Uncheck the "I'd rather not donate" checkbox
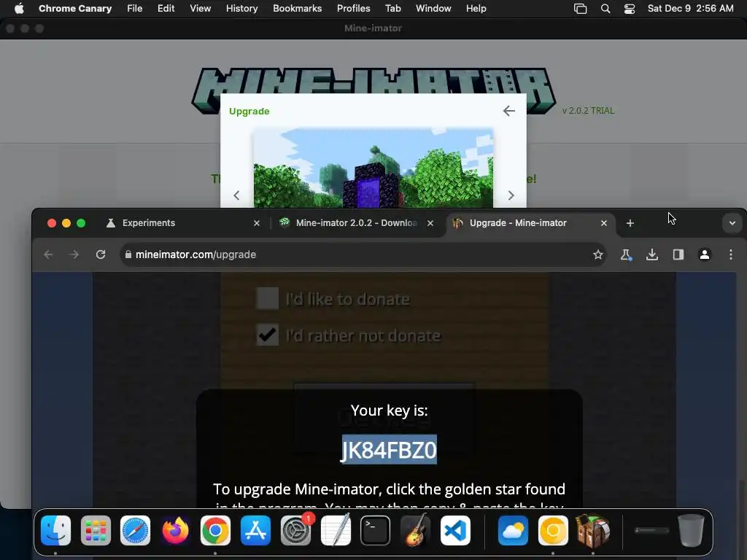The width and height of the screenshot is (747, 560). click(x=267, y=335)
